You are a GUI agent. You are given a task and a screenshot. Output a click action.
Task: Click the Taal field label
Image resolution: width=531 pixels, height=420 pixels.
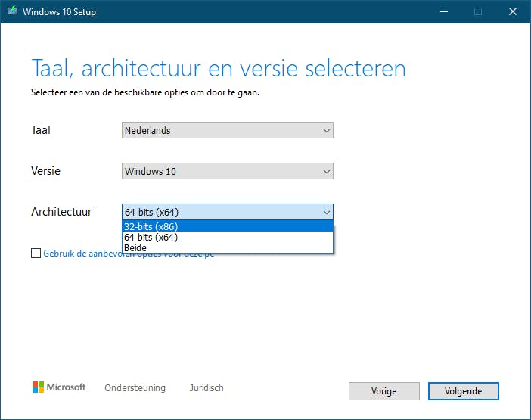(x=41, y=130)
